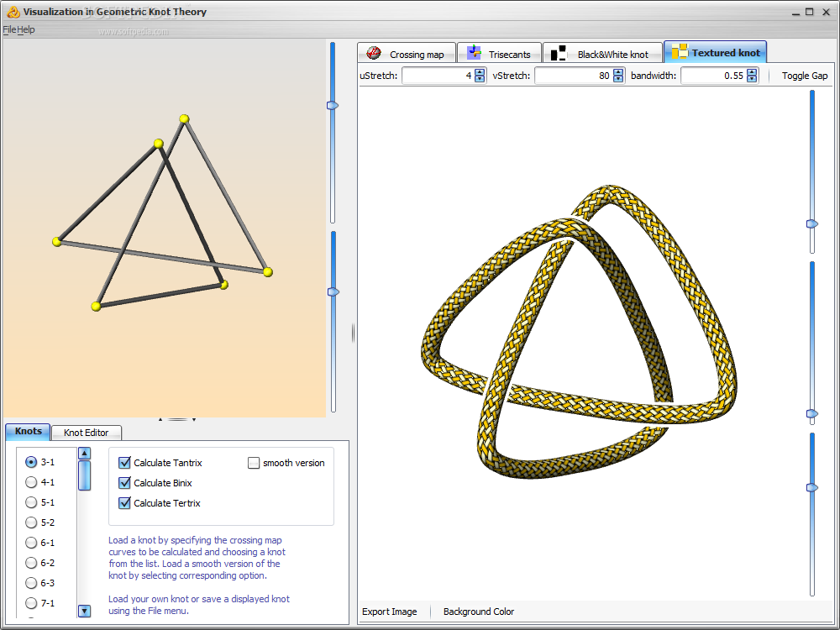The height and width of the screenshot is (630, 840).
Task: Select the 5-2 knot radio button
Action: coord(31,522)
